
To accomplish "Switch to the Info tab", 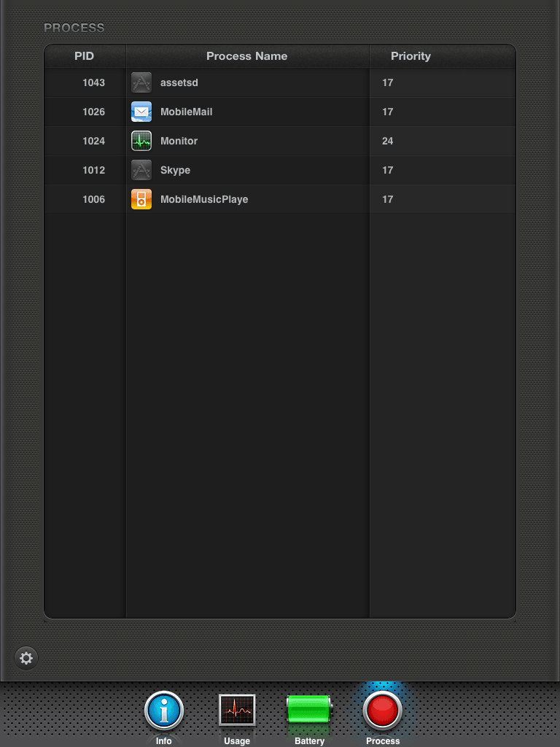I will click(164, 717).
